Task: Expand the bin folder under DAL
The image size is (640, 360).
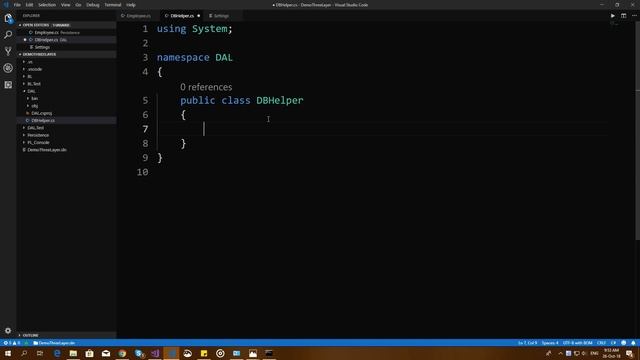Action: (34, 98)
